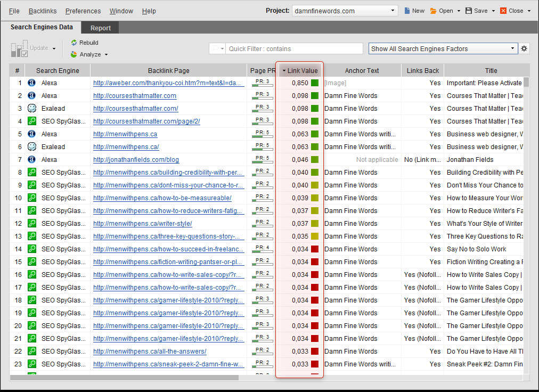Click SEO SpyGlass icon in row 4

pos(32,121)
